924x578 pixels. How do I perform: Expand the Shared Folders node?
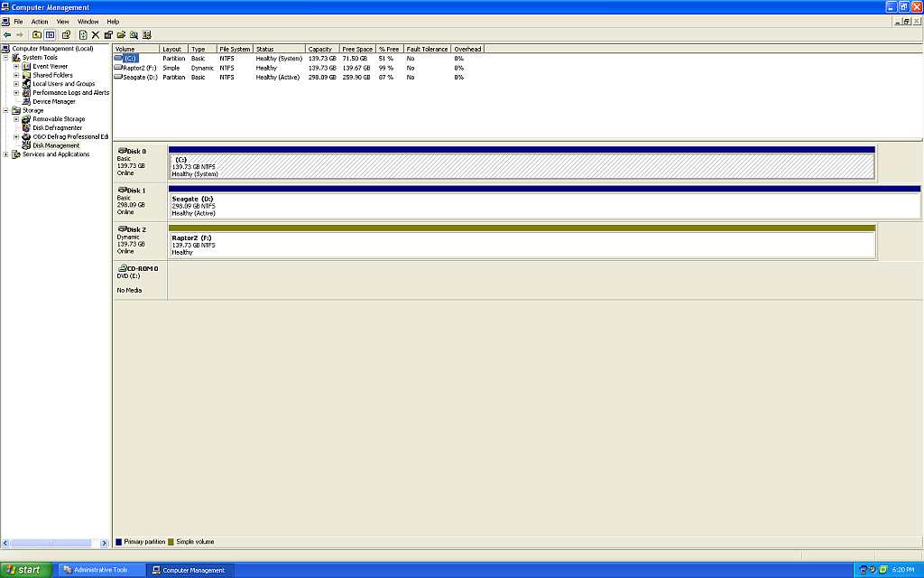(16, 75)
